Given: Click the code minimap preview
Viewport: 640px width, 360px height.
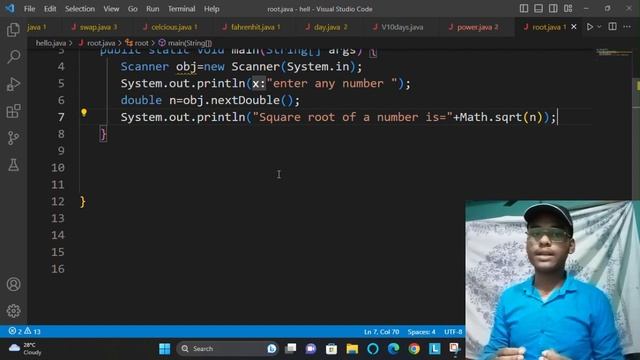Looking at the screenshot, I should (x=613, y=53).
